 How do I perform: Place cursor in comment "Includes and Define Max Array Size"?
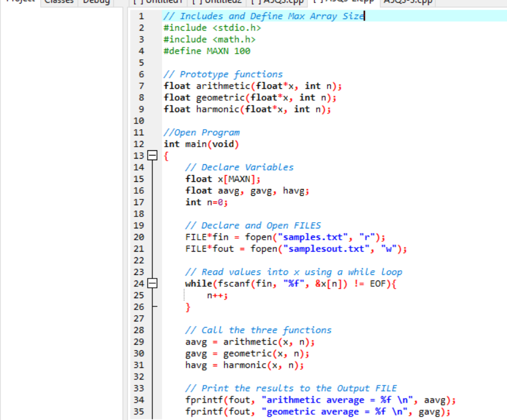coord(272,16)
